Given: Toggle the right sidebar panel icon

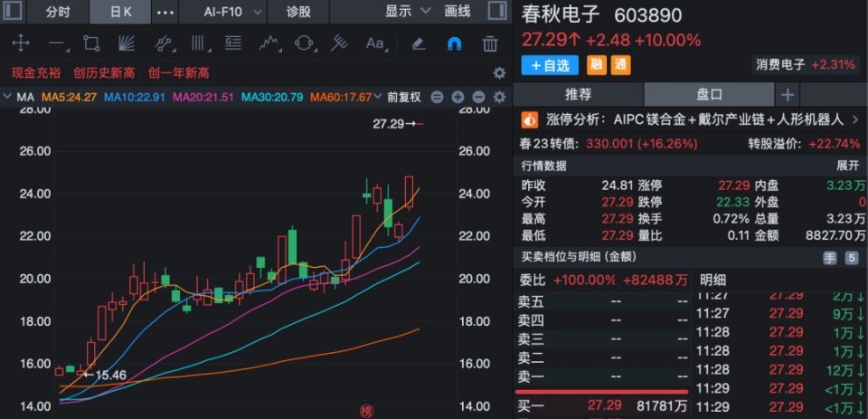Looking at the screenshot, I should click(497, 11).
